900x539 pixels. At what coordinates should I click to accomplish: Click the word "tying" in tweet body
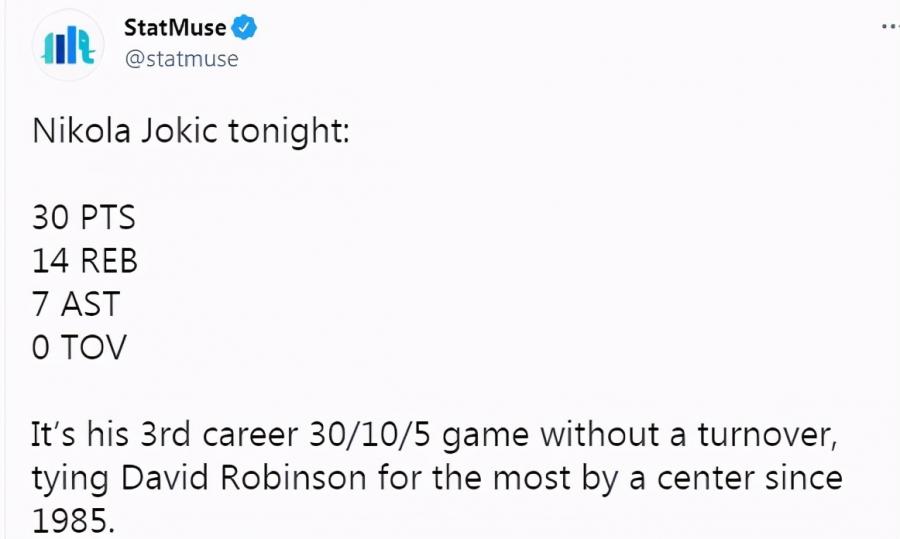[x=70, y=479]
